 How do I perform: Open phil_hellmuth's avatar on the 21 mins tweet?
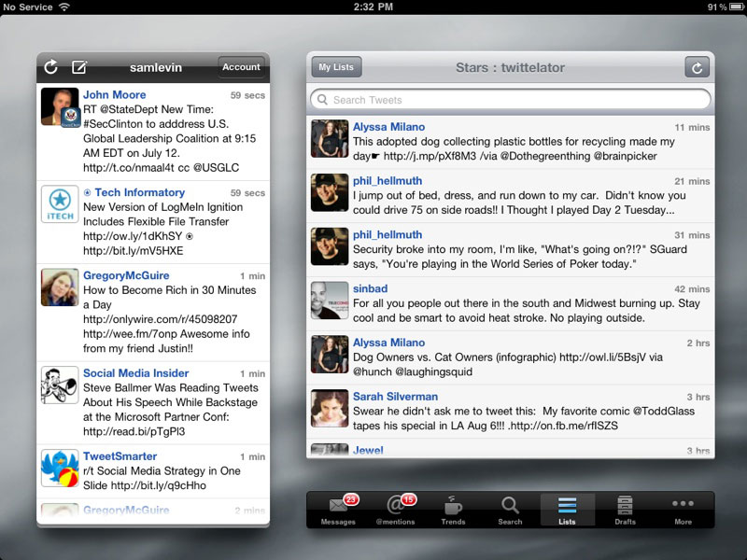(330, 192)
